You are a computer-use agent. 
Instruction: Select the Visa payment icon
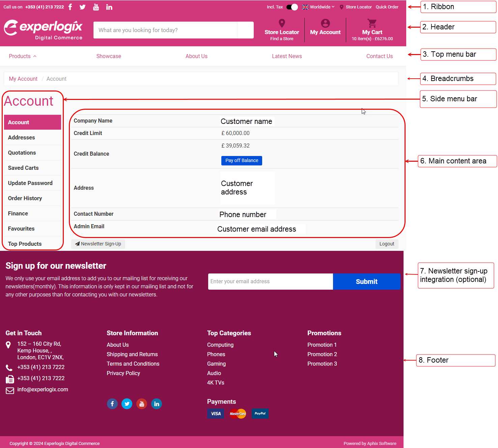215,413
